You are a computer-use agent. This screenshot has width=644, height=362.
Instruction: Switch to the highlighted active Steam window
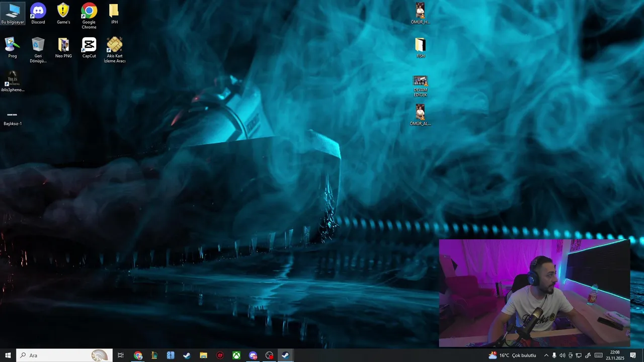(285, 355)
